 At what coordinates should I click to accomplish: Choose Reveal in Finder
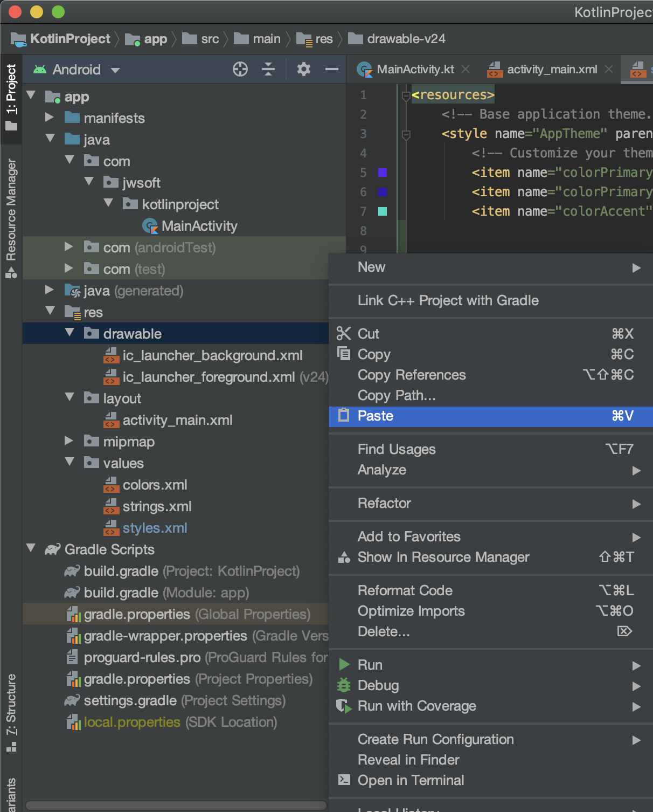click(490, 760)
